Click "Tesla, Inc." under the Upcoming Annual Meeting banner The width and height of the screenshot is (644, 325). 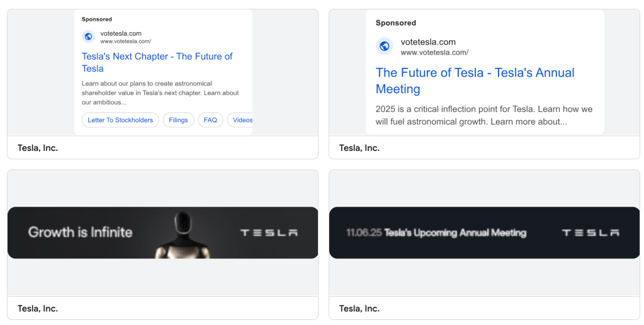[x=359, y=309]
